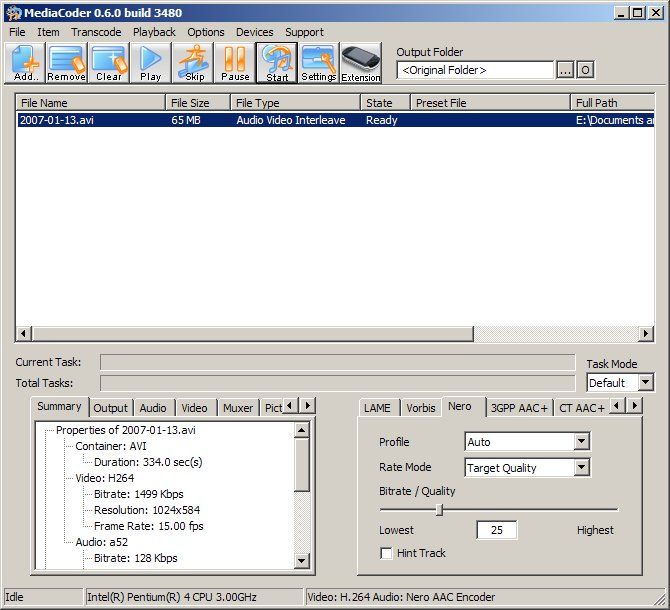Expand the Profile combo box

tap(582, 442)
